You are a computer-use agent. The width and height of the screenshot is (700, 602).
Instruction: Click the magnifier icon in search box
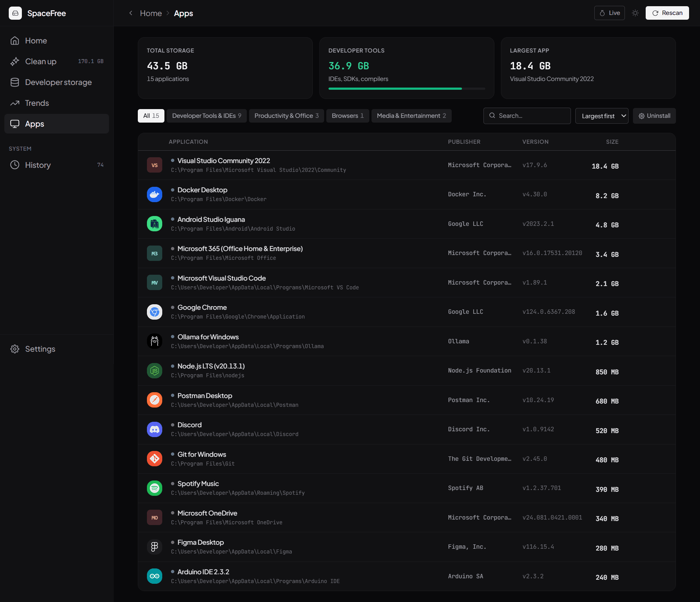[x=492, y=116]
